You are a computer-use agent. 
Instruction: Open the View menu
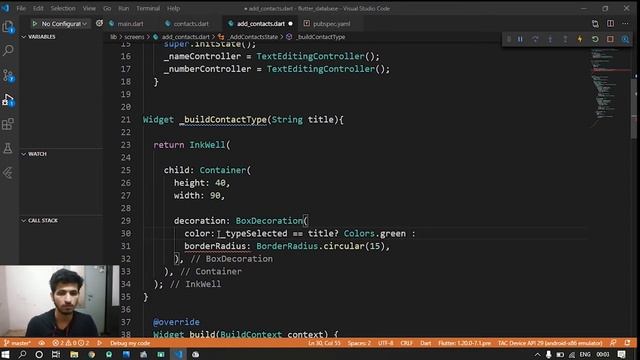point(89,8)
